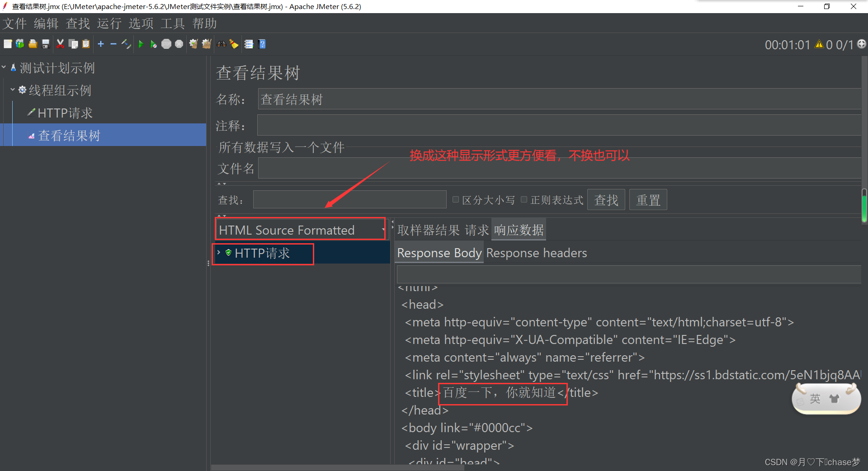Collapse the 测试计划示例 tree node

(x=4, y=67)
